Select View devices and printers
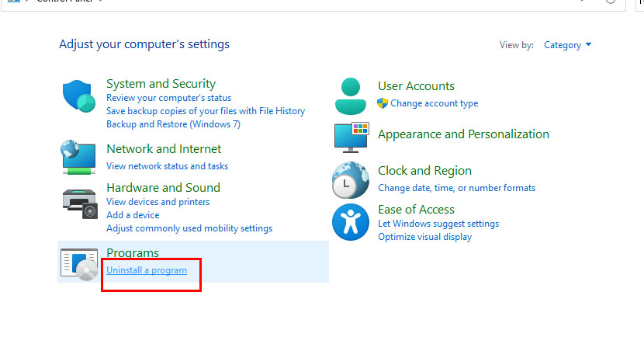This screenshot has width=644, height=351. (158, 202)
